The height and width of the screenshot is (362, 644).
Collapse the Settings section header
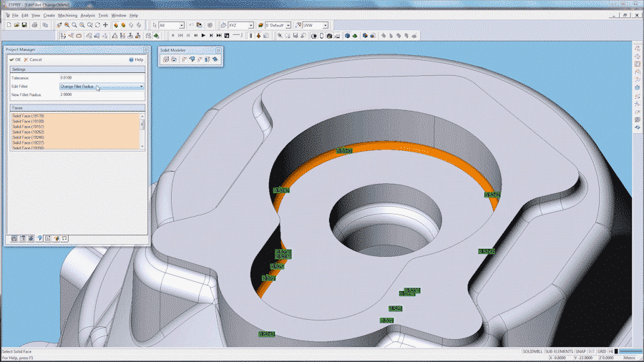77,69
